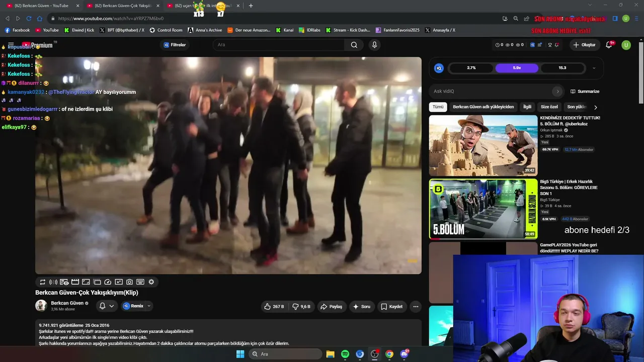This screenshot has height=362, width=644.
Task: Open Spotify from the taskbar
Action: [x=345, y=354]
